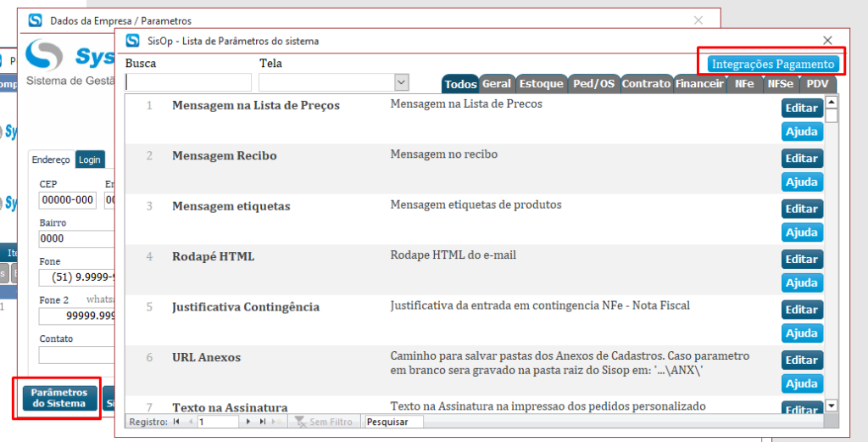Open the Login tab
Image resolution: width=868 pixels, height=442 pixels.
90,159
